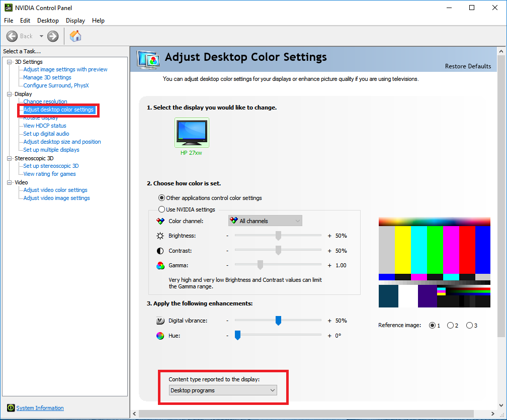Open the File menu

click(9, 21)
